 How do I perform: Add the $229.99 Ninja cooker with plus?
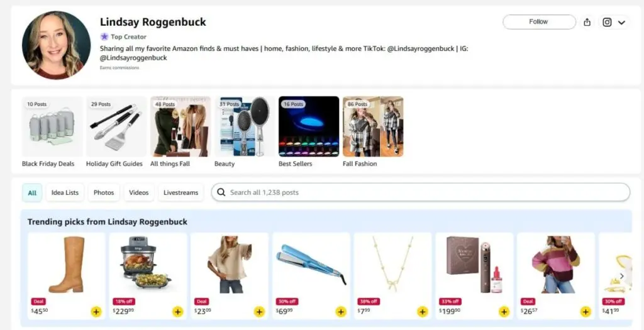[177, 312]
